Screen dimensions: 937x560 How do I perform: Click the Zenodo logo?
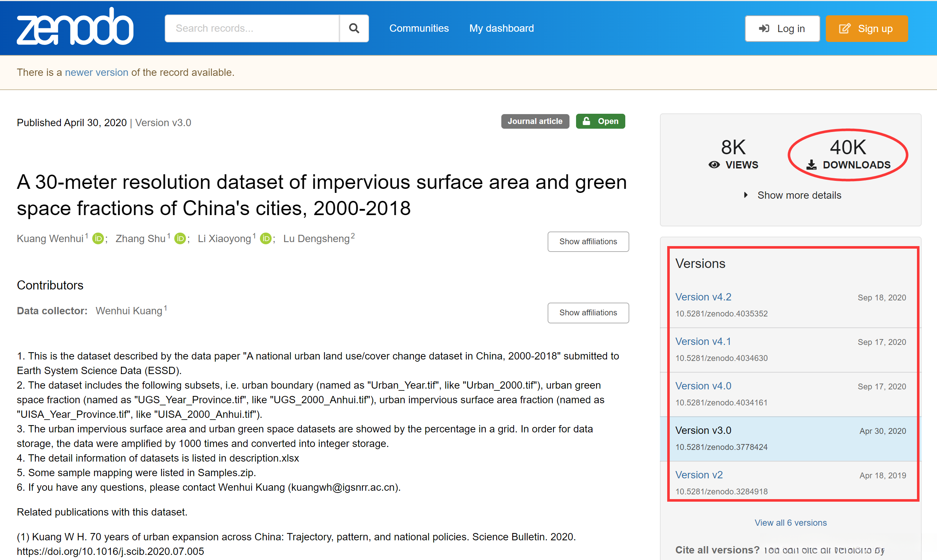(x=75, y=27)
